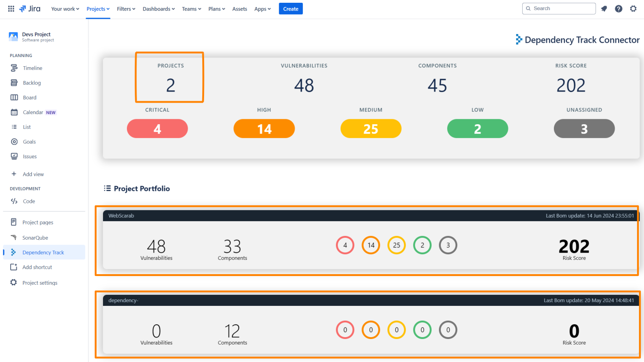Click WebScarab's 202 risk score
Viewport: 644px width, 362px height.
[x=574, y=247]
